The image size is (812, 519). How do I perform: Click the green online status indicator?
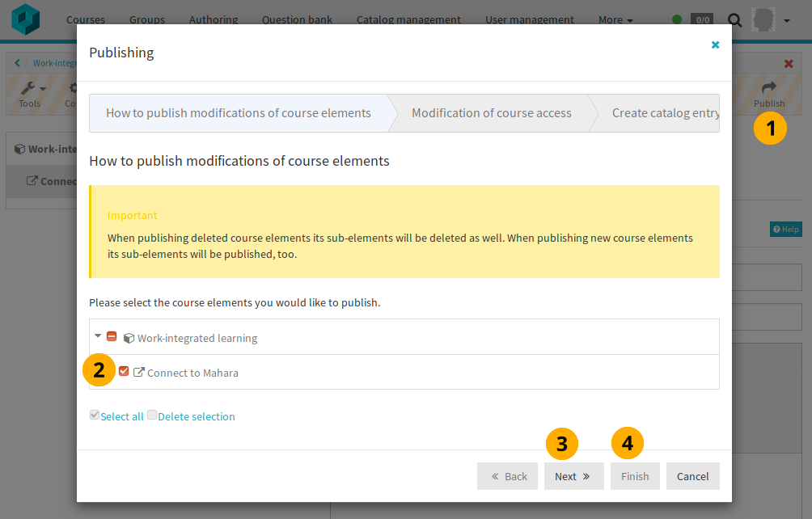pyautogui.click(x=677, y=19)
